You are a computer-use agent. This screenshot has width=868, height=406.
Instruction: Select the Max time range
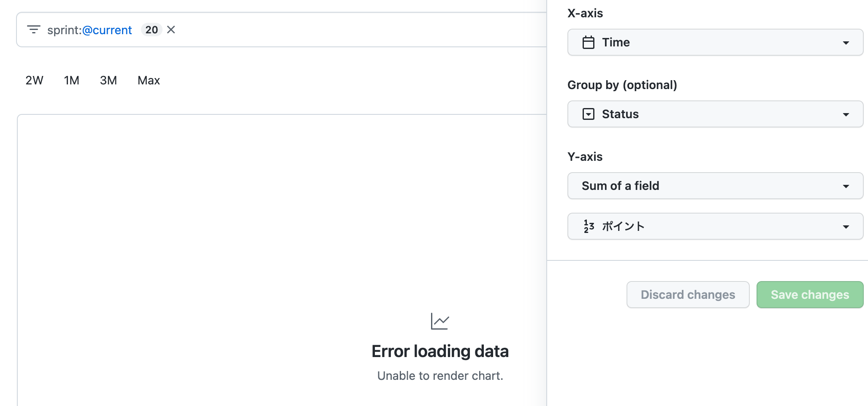pyautogui.click(x=148, y=80)
